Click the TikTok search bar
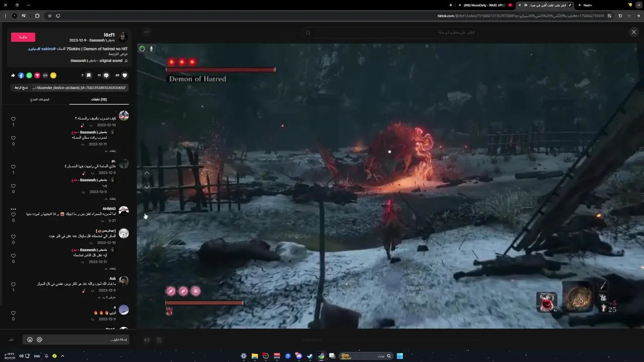Viewport: 644px width, 362px height. (x=391, y=33)
